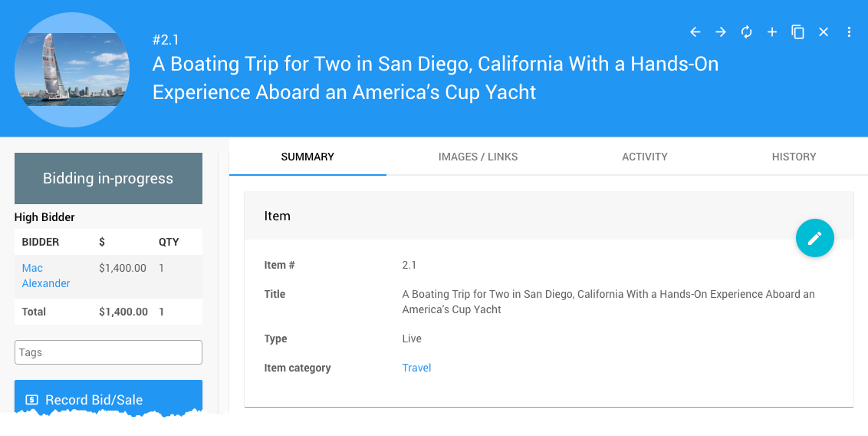Click the Bidding in-progress status banner
The height and width of the screenshot is (436, 868).
pyautogui.click(x=108, y=178)
